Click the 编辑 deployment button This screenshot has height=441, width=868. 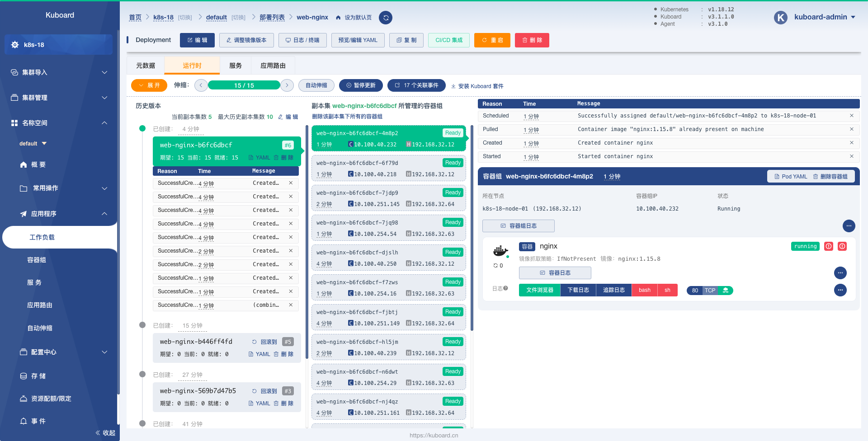(198, 40)
